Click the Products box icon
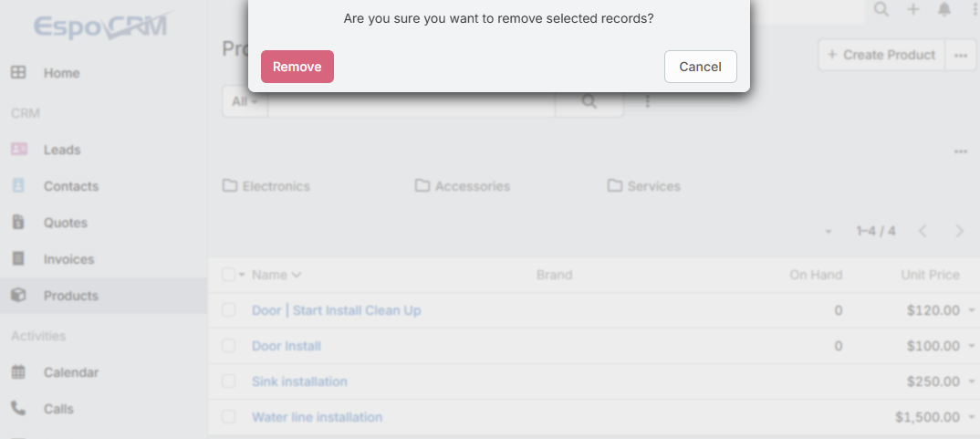Screen dimensions: 980x439 (x=18, y=296)
